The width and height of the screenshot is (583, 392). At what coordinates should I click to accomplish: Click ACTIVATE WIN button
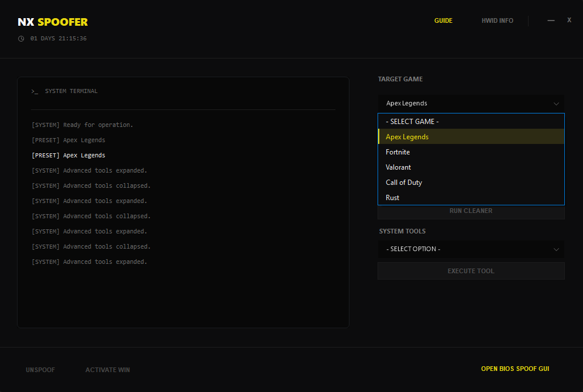pos(108,370)
